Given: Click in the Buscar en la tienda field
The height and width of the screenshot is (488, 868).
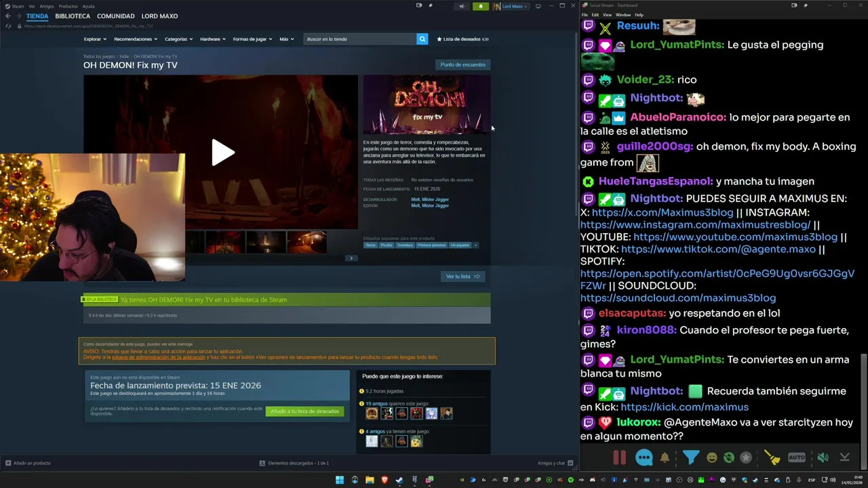Looking at the screenshot, I should click(359, 39).
